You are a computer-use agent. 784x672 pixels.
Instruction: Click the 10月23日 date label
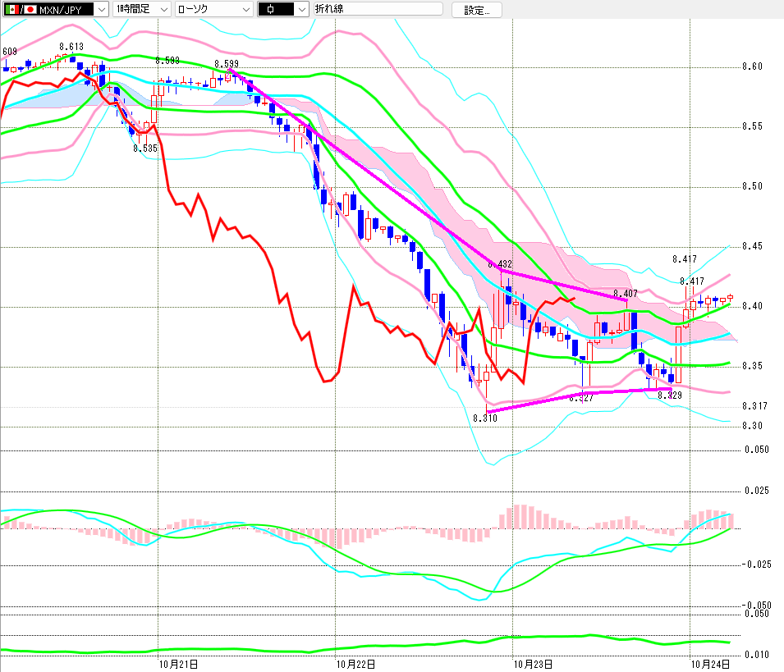tap(533, 664)
